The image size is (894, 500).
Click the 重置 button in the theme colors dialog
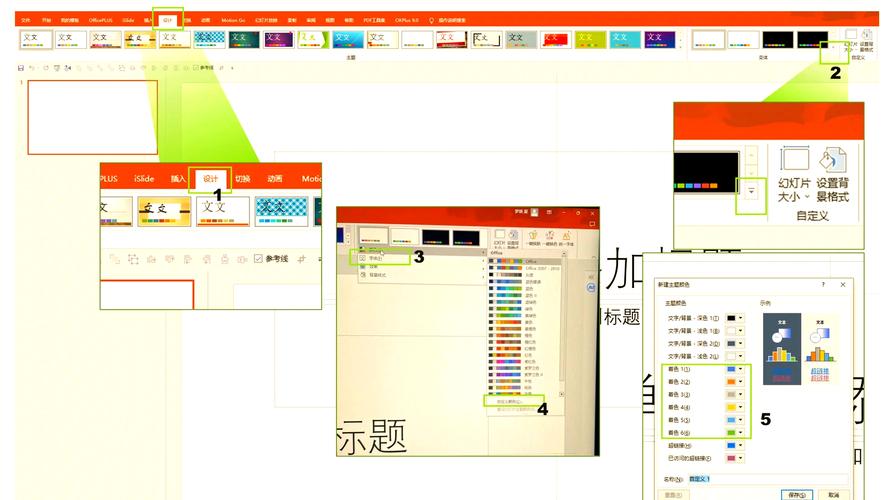coord(673,494)
